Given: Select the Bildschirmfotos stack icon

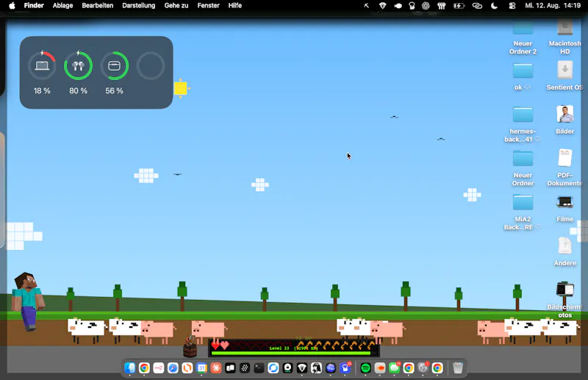Looking at the screenshot, I should pyautogui.click(x=564, y=290).
